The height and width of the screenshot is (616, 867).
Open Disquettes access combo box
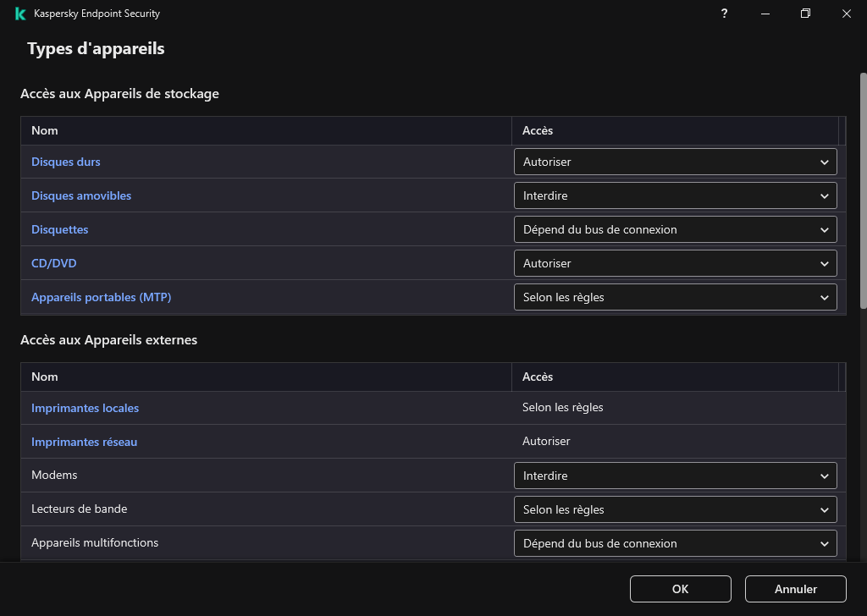coord(675,229)
